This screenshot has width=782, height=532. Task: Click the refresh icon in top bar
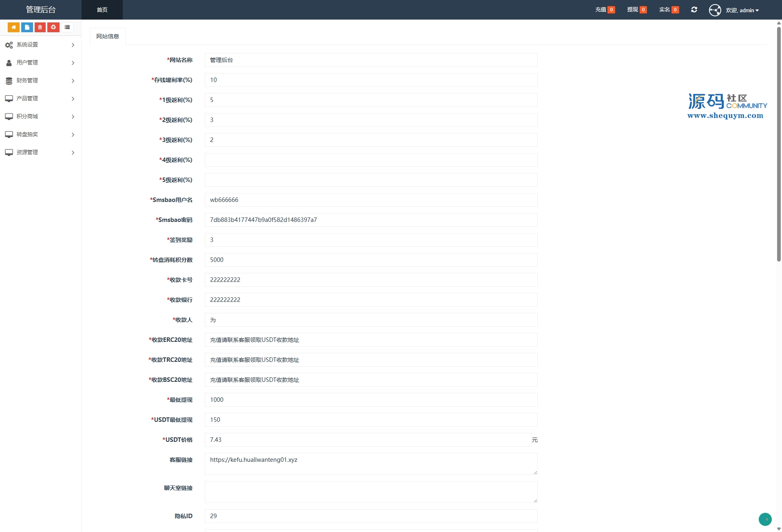point(694,10)
